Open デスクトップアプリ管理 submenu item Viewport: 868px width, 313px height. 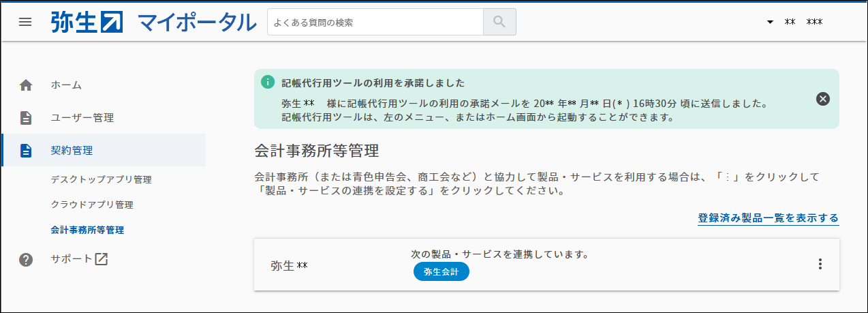pyautogui.click(x=102, y=180)
